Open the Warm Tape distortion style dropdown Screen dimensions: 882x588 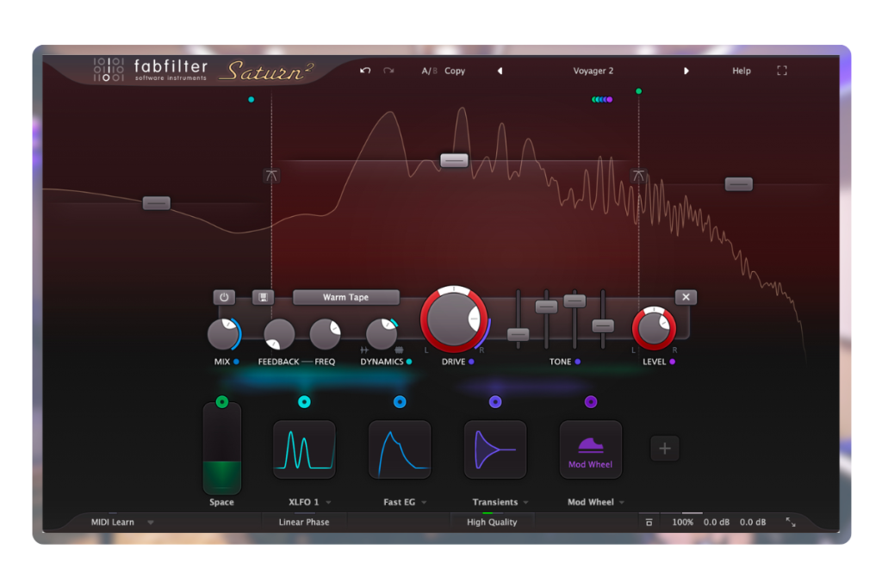click(345, 297)
